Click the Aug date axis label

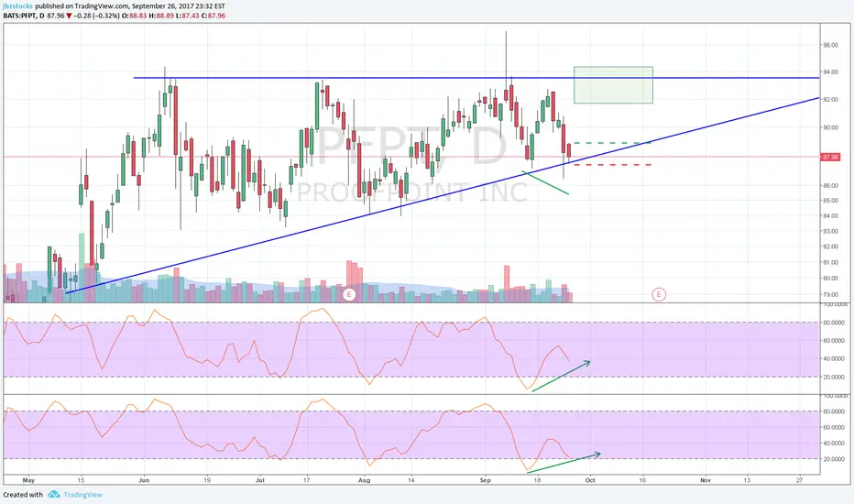365,480
